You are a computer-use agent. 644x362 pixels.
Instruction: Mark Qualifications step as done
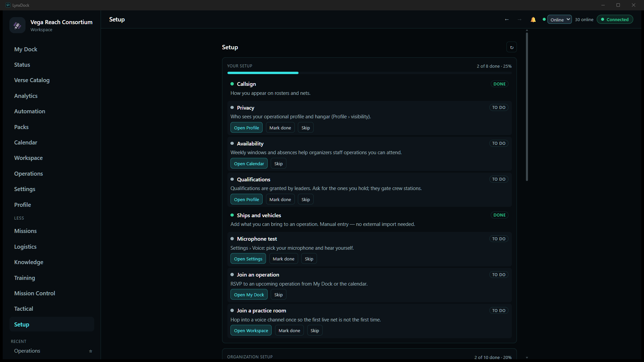280,199
